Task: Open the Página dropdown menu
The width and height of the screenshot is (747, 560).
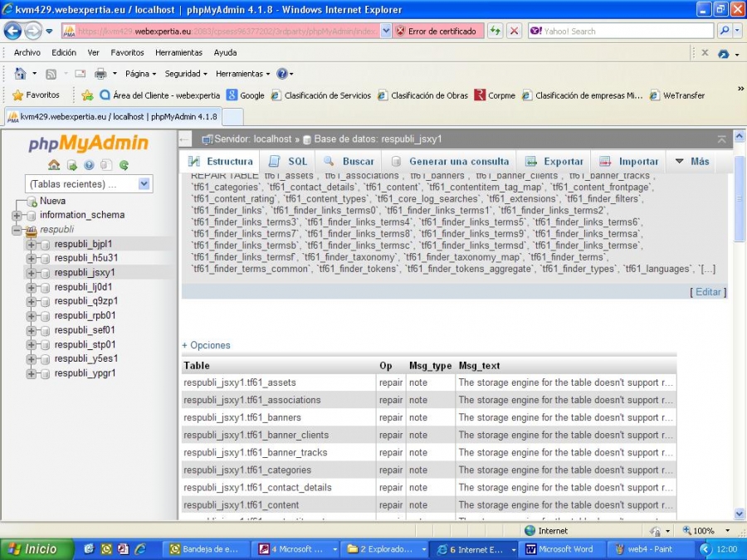Action: [x=140, y=74]
